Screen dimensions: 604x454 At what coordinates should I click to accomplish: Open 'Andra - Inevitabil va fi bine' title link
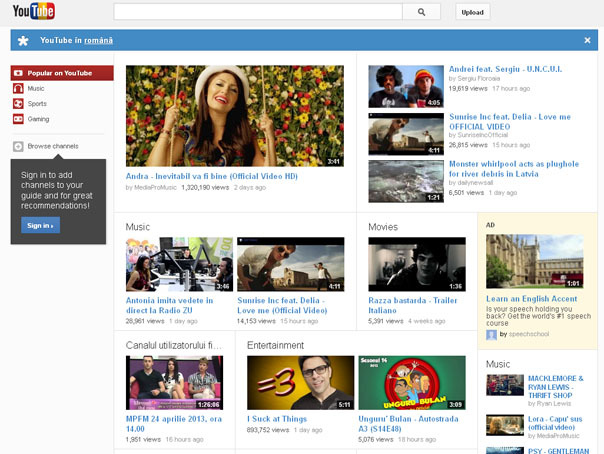(212, 176)
